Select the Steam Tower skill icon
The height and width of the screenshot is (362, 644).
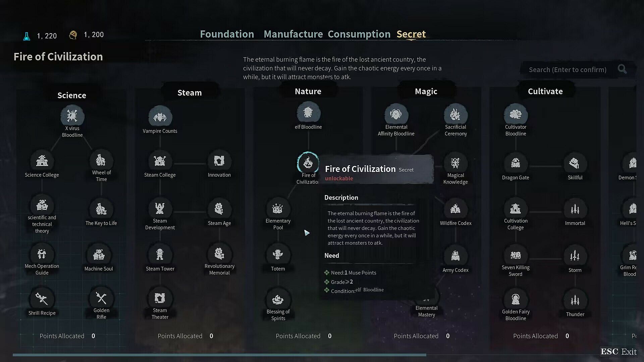pyautogui.click(x=160, y=254)
